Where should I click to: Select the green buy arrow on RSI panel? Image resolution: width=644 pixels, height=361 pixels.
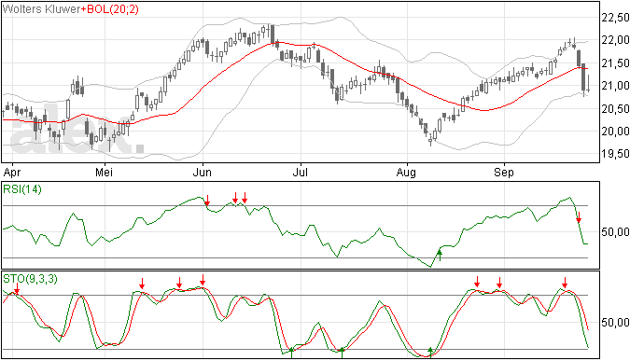tap(440, 255)
